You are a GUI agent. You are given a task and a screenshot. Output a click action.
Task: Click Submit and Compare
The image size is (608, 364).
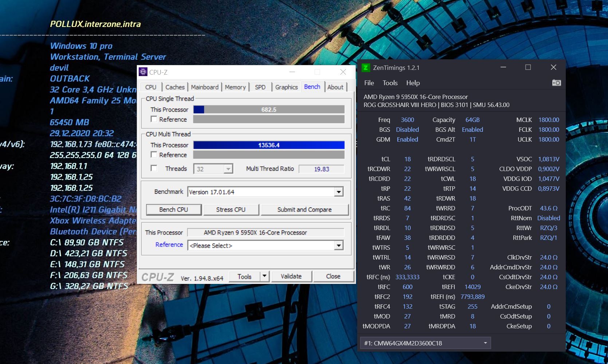point(305,210)
